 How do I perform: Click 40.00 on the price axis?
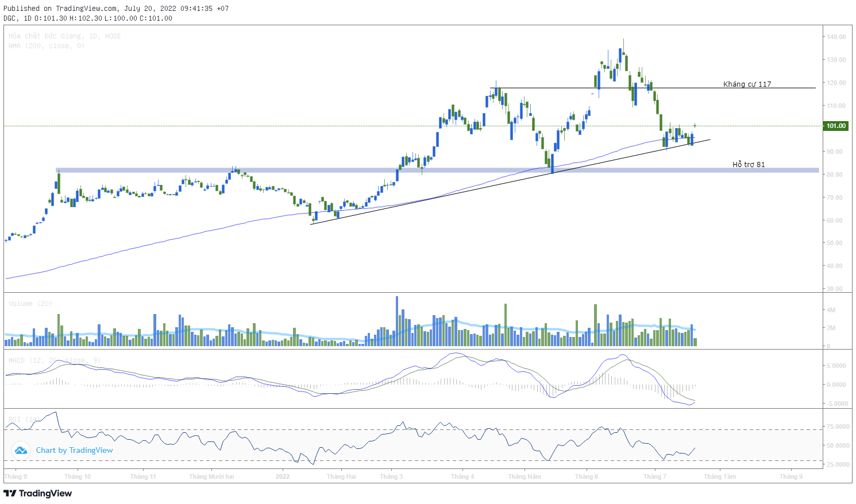point(835,266)
